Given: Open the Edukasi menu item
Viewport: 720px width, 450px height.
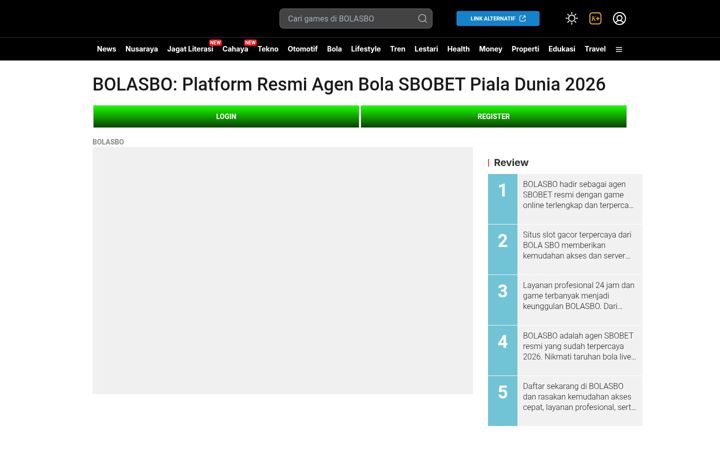Looking at the screenshot, I should tap(562, 49).
